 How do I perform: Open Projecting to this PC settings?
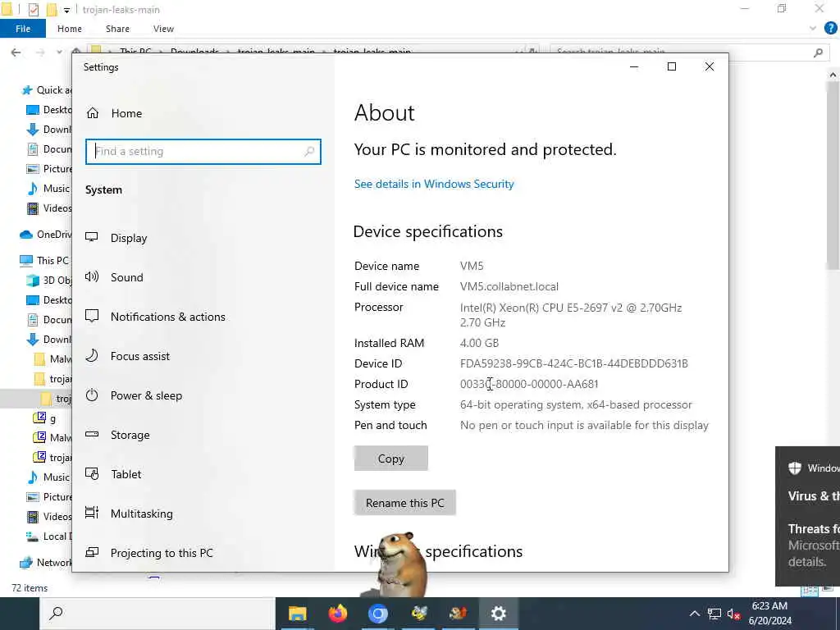149,552
